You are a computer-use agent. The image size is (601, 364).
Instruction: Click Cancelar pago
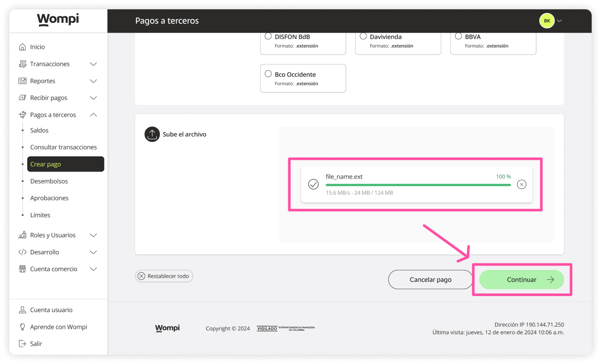click(430, 279)
